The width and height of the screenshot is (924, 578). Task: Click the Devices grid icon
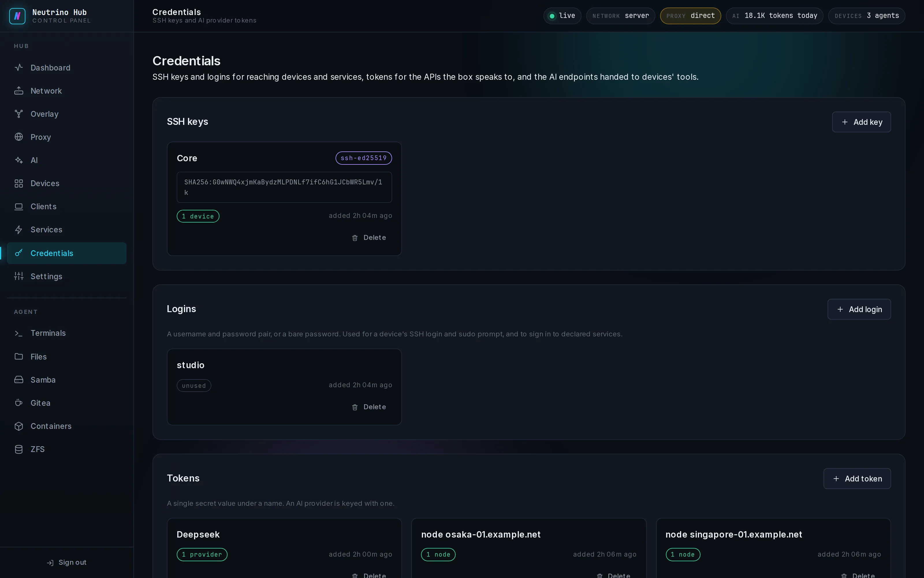(x=19, y=184)
